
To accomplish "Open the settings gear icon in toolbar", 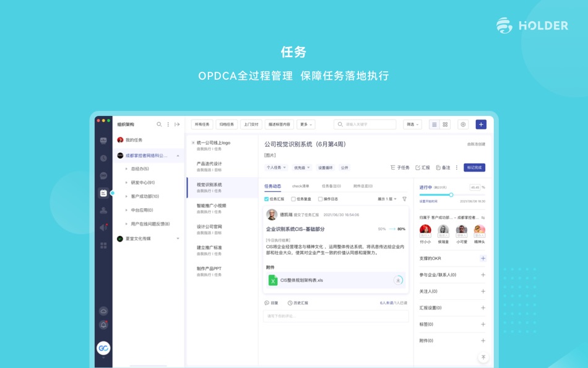I will pyautogui.click(x=463, y=125).
